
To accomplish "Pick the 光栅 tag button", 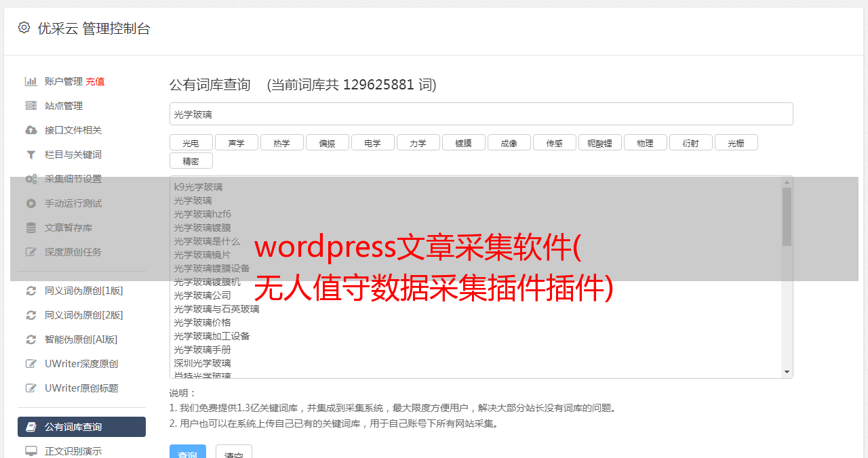I will (736, 142).
